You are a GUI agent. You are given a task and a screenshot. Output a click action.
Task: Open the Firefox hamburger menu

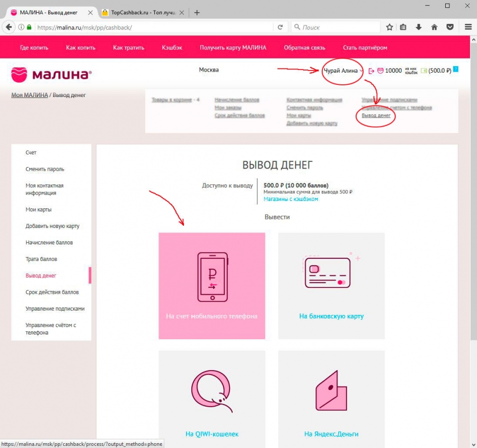tap(468, 27)
